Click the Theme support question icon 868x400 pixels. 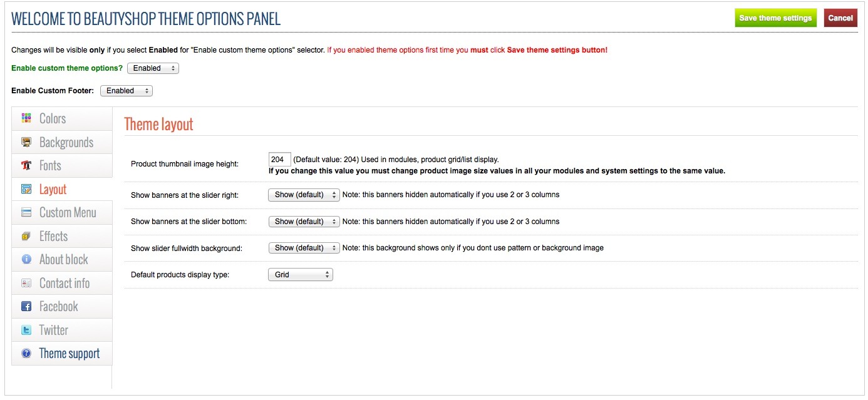(26, 354)
